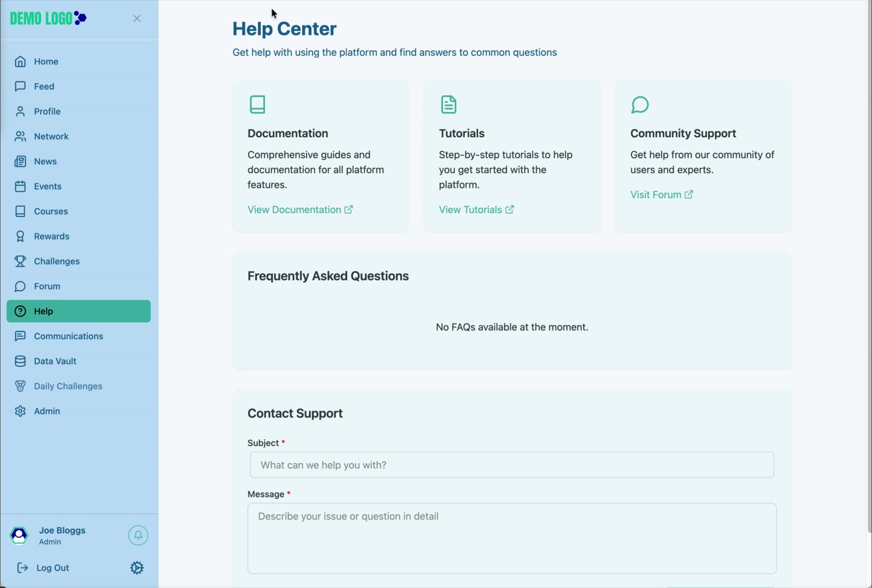
Task: Open the Home menu item
Action: 78,62
